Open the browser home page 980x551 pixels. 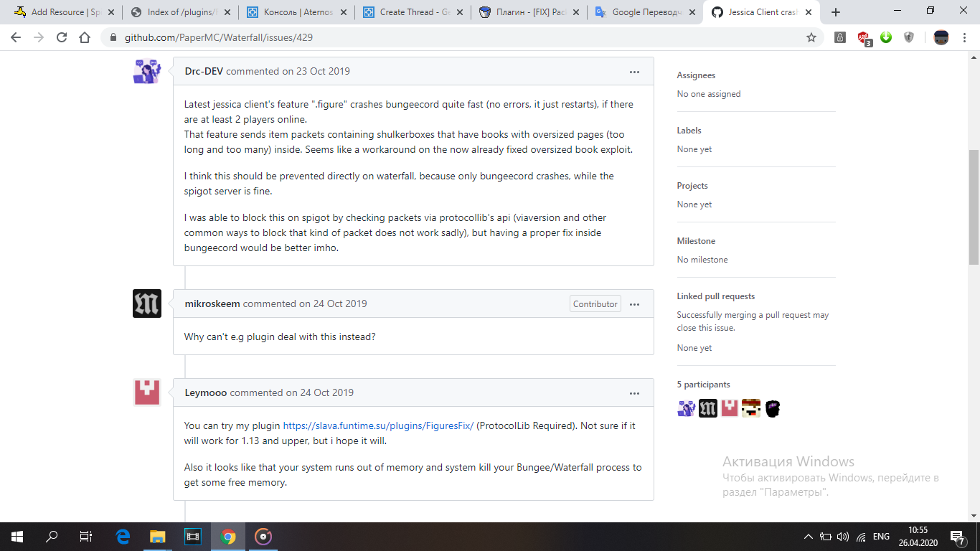tap(85, 37)
